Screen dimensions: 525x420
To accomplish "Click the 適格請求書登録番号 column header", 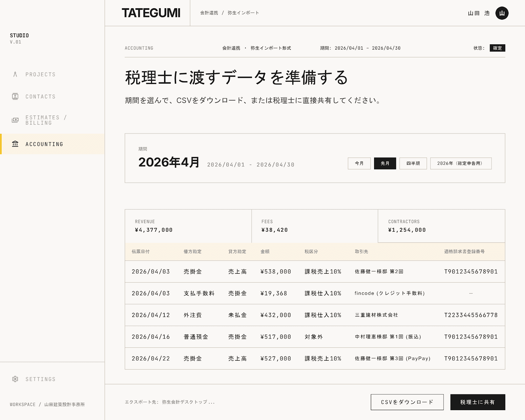I will tap(464, 251).
